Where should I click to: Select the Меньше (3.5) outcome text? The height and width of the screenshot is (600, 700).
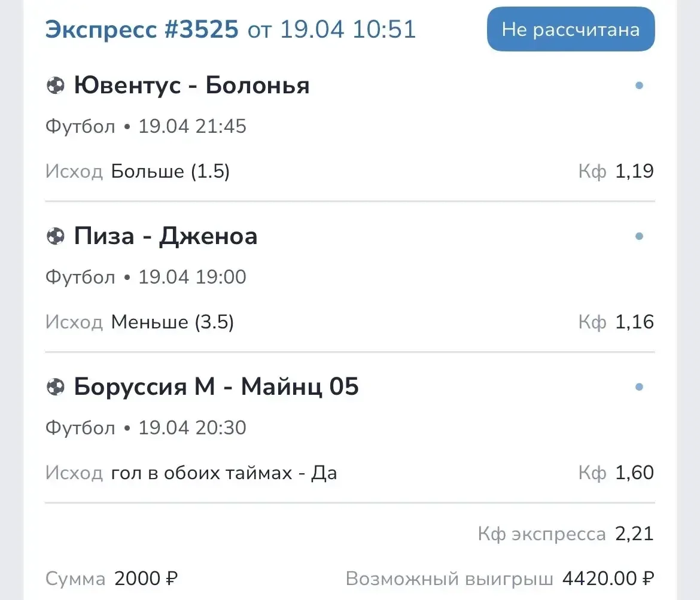click(172, 323)
